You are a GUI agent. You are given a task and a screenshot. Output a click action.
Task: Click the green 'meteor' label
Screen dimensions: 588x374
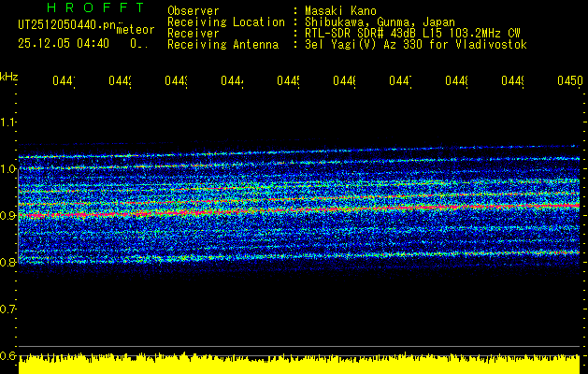pos(136,30)
